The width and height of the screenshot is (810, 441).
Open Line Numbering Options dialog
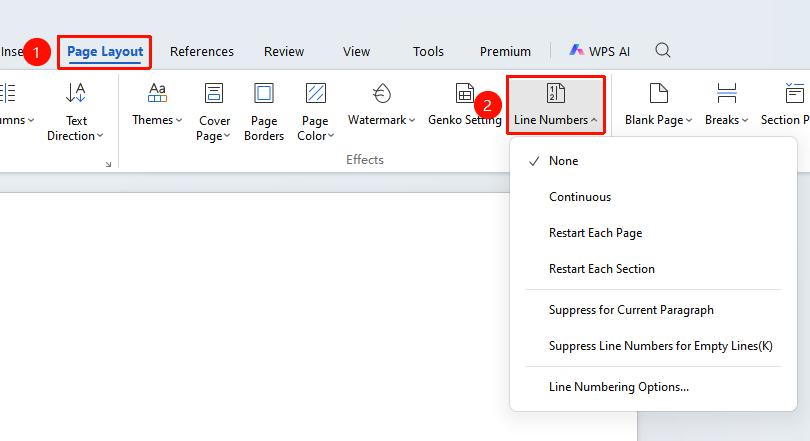(x=653, y=387)
